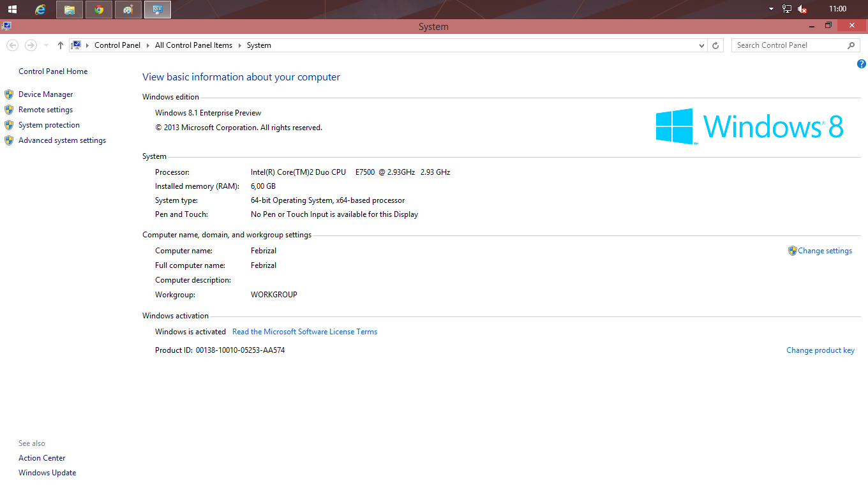Screen dimensions: 868x490
Task: Select installed memory value '6,00 GB'
Action: click(263, 186)
